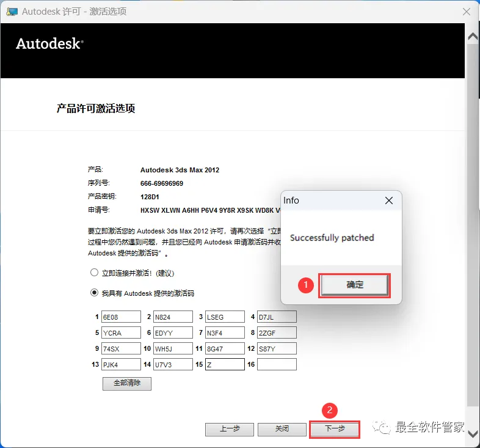Click the 全部清除 button
Viewport: 480px width, 448px height.
coord(127,383)
